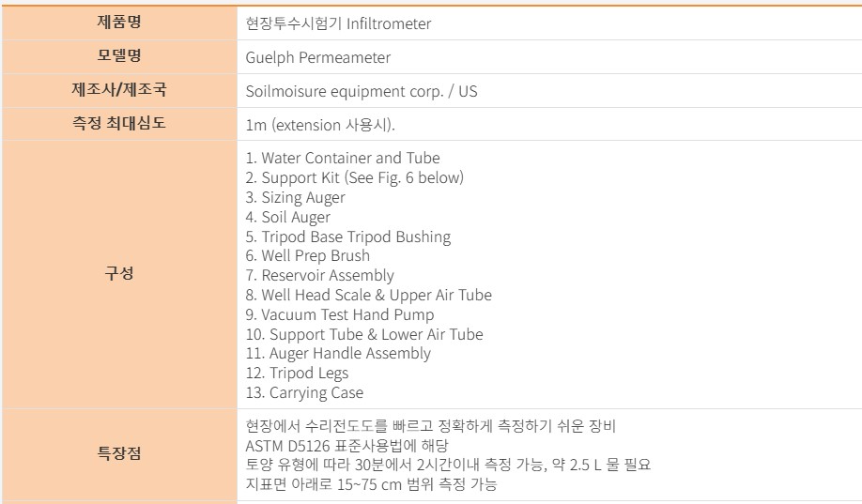The image size is (862, 504).
Task: Click the 현장투수시험기 Infiltrometer text
Action: (x=338, y=23)
